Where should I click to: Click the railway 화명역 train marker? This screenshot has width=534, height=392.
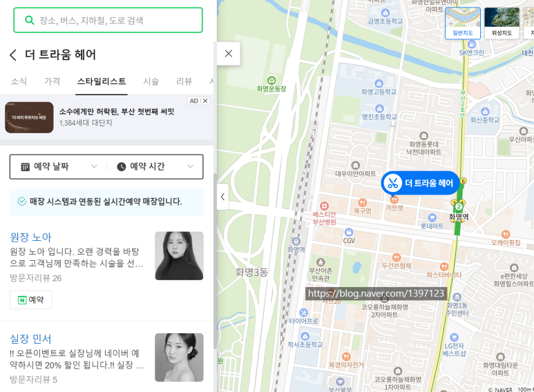[x=296, y=242]
